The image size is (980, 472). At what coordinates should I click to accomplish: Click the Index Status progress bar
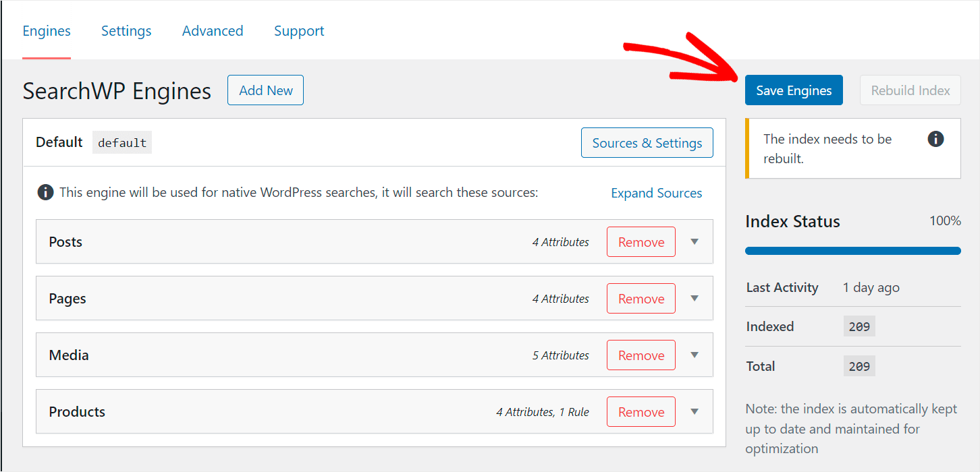853,251
